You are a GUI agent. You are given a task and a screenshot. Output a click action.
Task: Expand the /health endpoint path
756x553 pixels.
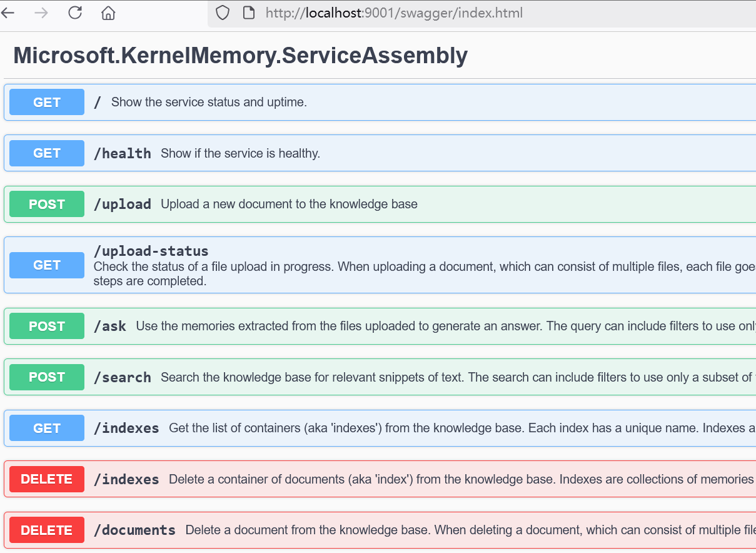122,153
